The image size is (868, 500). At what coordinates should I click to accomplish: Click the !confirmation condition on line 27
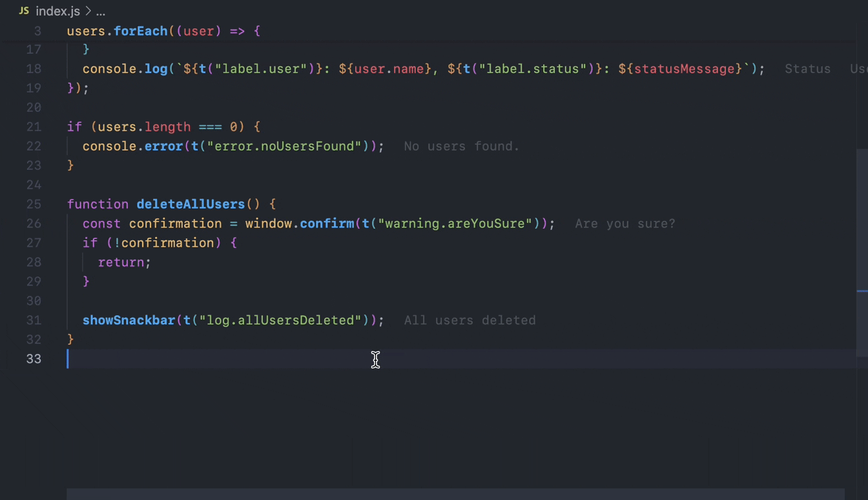(167, 243)
